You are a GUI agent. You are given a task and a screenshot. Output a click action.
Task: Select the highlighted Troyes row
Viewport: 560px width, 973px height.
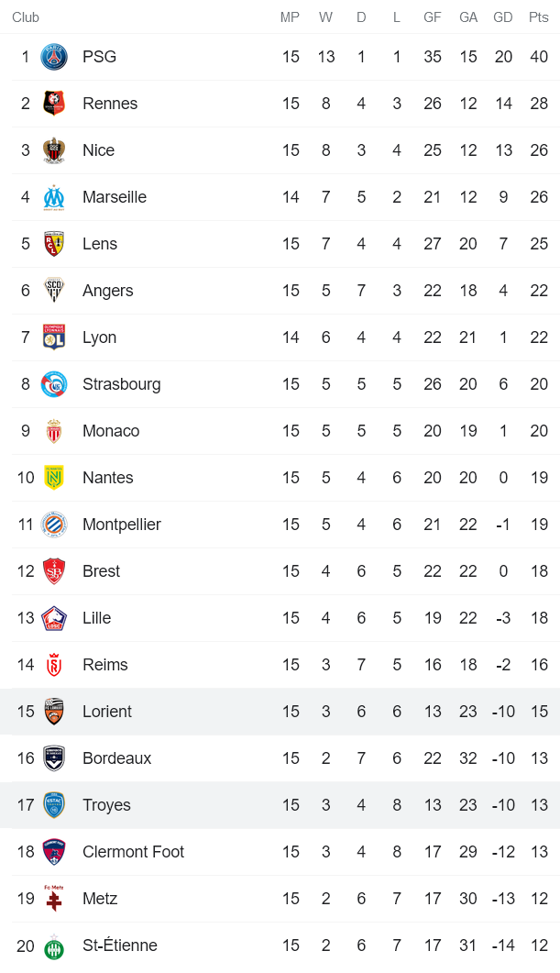point(280,805)
